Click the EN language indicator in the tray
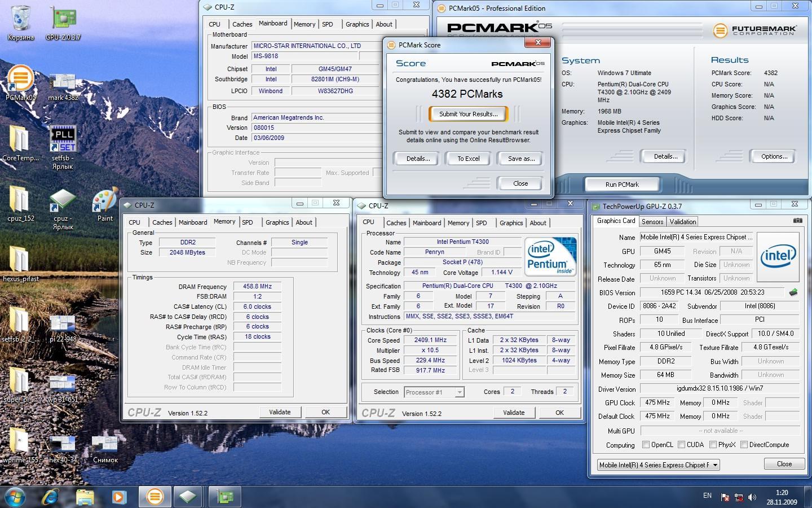 pos(707,496)
